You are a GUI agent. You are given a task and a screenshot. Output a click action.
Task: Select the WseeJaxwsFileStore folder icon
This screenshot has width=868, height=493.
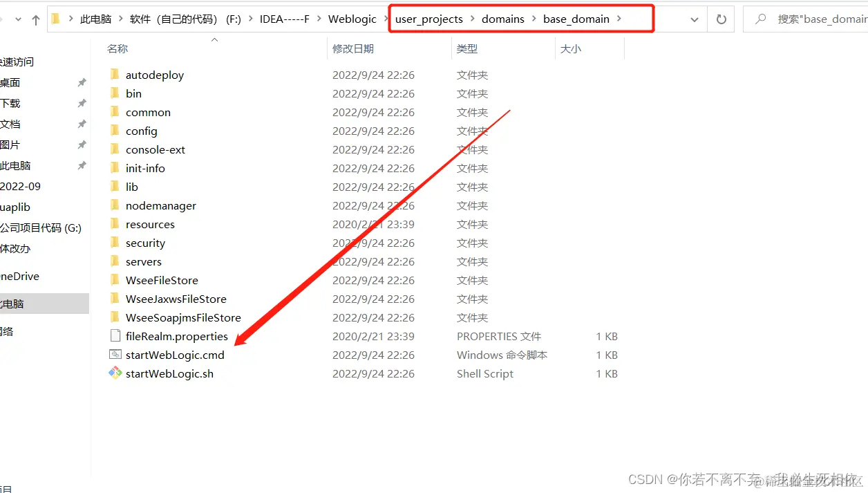coord(115,299)
